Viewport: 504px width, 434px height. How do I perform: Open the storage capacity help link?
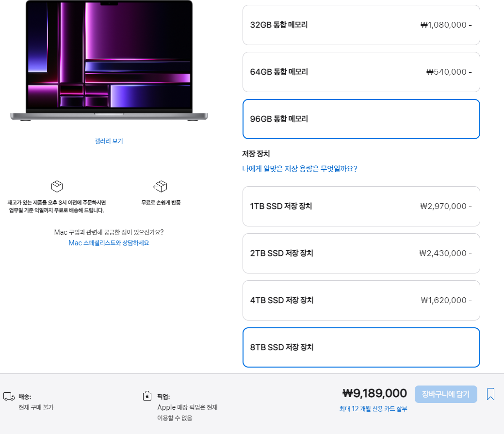(x=300, y=169)
